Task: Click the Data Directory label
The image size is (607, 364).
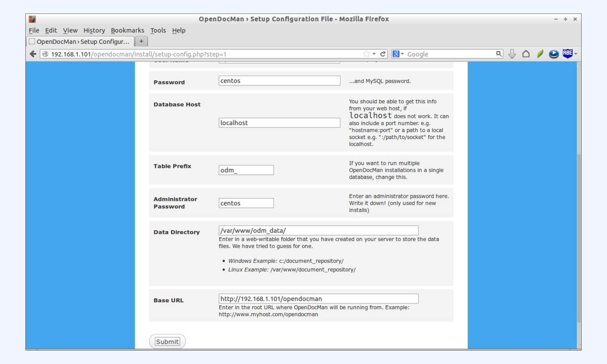Action: point(177,232)
